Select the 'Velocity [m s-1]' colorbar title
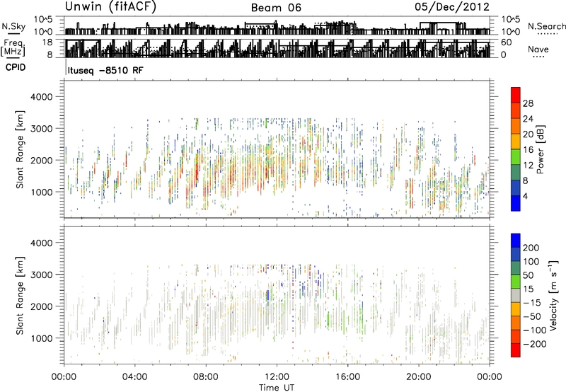This screenshot has width=566, height=392. pyautogui.click(x=553, y=295)
